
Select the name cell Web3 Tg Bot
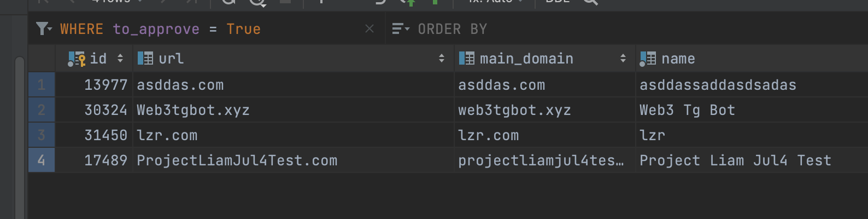(687, 110)
